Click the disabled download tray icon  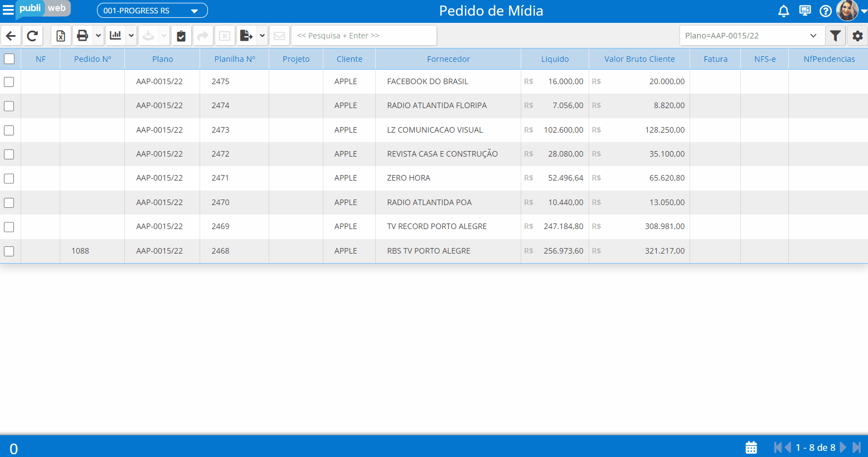tap(148, 36)
